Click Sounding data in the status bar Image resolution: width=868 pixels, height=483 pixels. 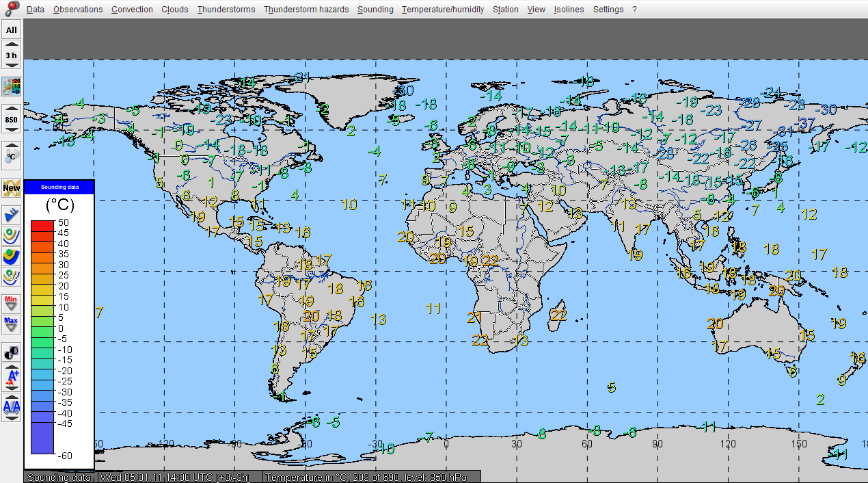pos(59,477)
